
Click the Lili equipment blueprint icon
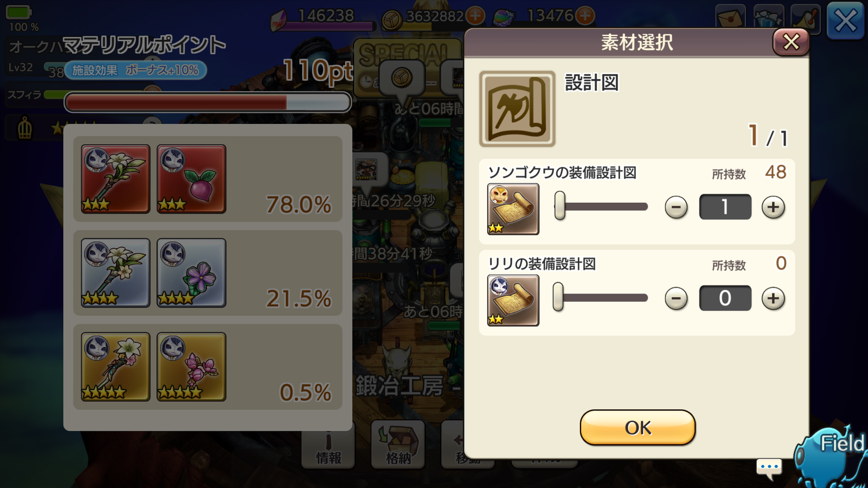513,300
